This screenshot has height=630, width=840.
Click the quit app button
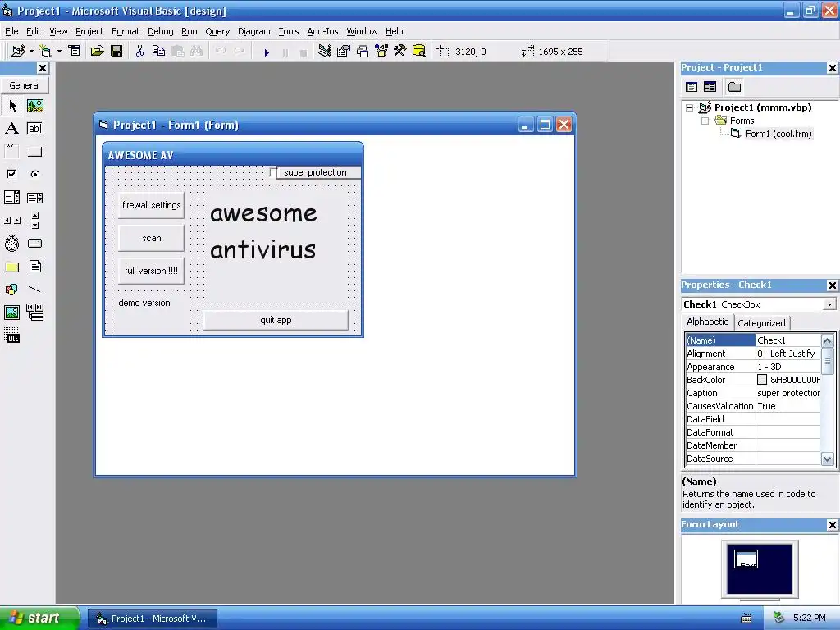click(276, 321)
